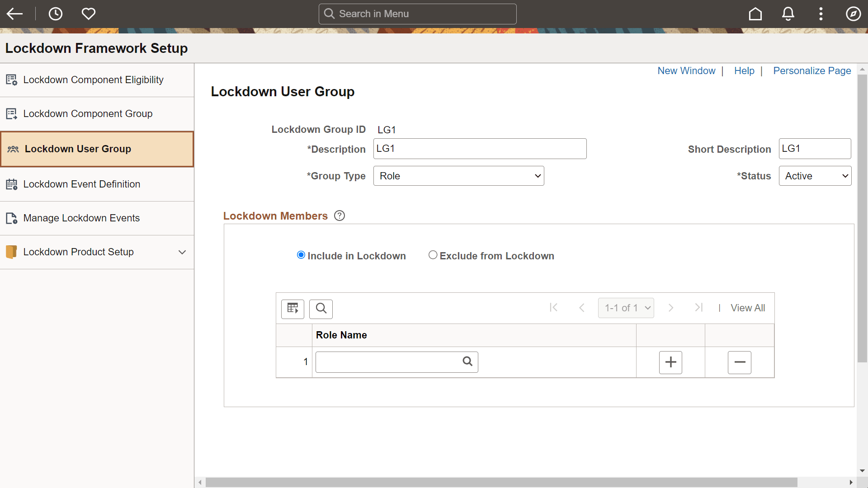Click the notifications bell icon
Image resolution: width=868 pixels, height=488 pixels.
[x=788, y=14]
